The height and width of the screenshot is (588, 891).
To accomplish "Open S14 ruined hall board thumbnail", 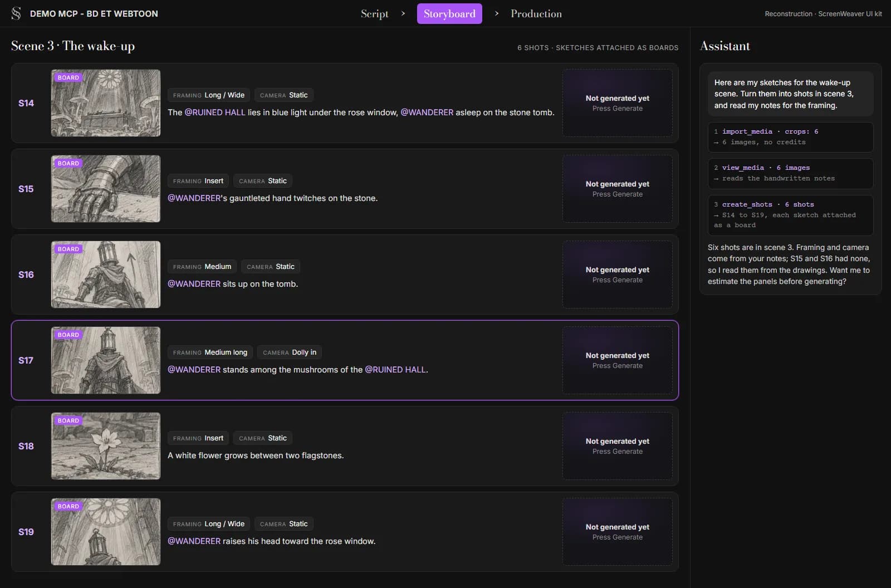I will point(106,103).
